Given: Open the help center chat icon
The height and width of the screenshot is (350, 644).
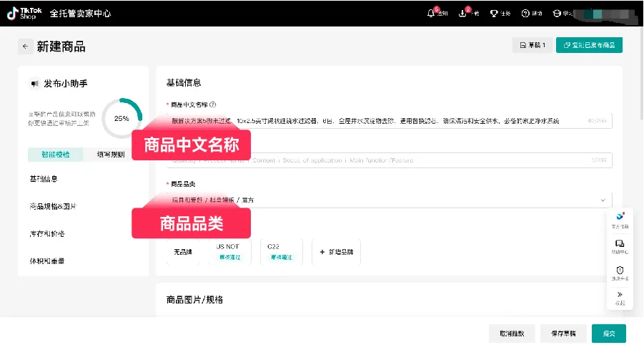Looking at the screenshot, I should pyautogui.click(x=619, y=245).
